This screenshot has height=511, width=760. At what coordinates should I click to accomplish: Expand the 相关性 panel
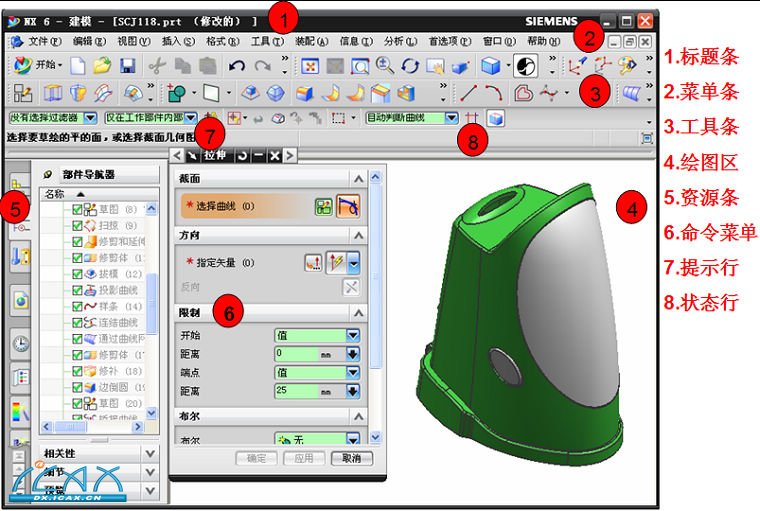tap(151, 454)
